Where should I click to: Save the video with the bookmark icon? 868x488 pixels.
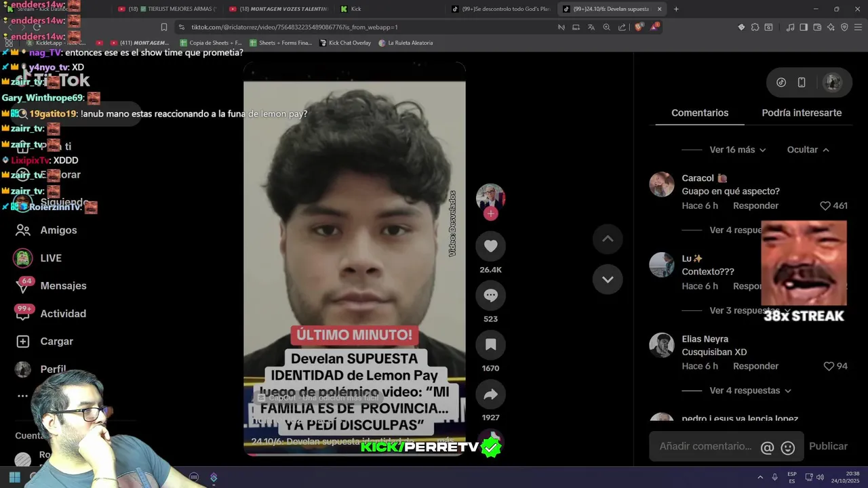pyautogui.click(x=490, y=345)
